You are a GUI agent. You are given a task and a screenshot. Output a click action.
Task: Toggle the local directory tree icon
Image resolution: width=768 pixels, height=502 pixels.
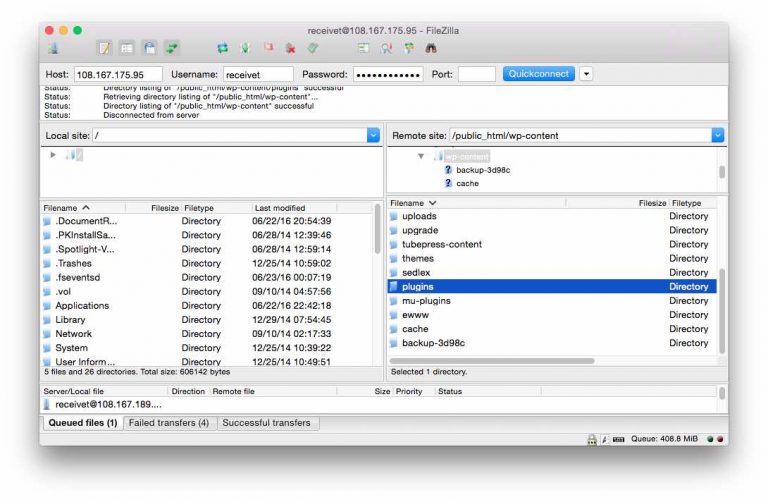pyautogui.click(x=127, y=48)
